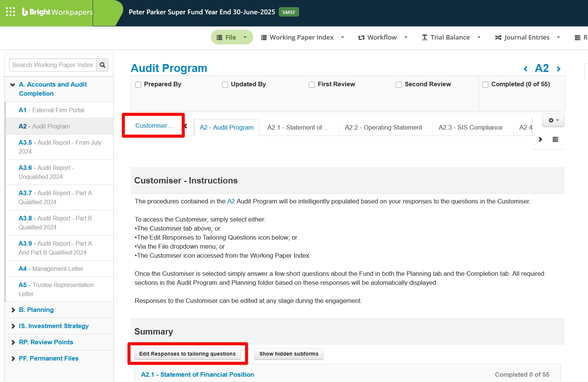Open the A2.1 - Statement of… tab

click(x=298, y=127)
